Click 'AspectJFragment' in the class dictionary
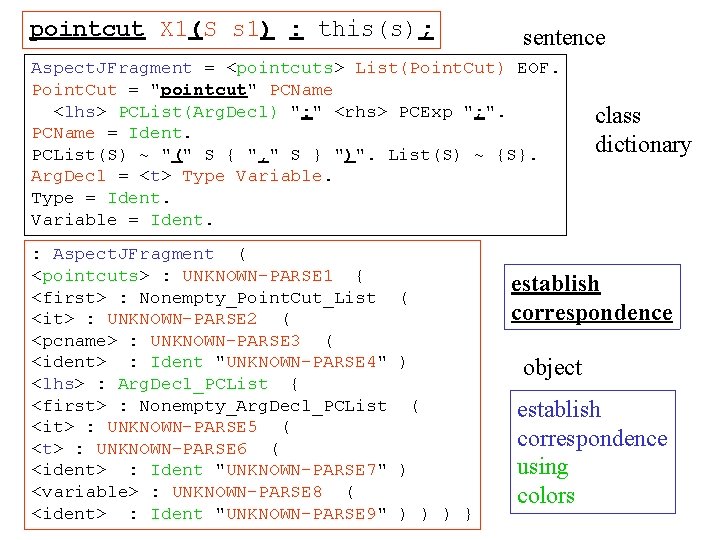The image size is (720, 540). point(112,68)
